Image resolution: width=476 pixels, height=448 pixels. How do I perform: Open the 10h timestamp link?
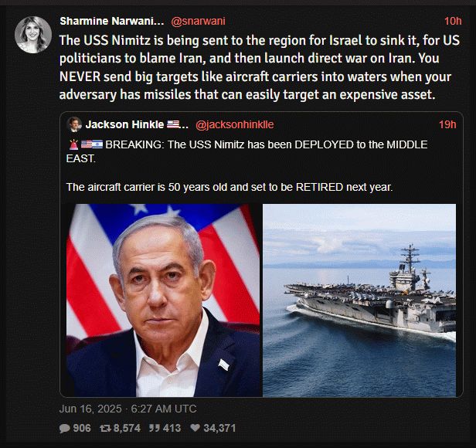pos(453,21)
